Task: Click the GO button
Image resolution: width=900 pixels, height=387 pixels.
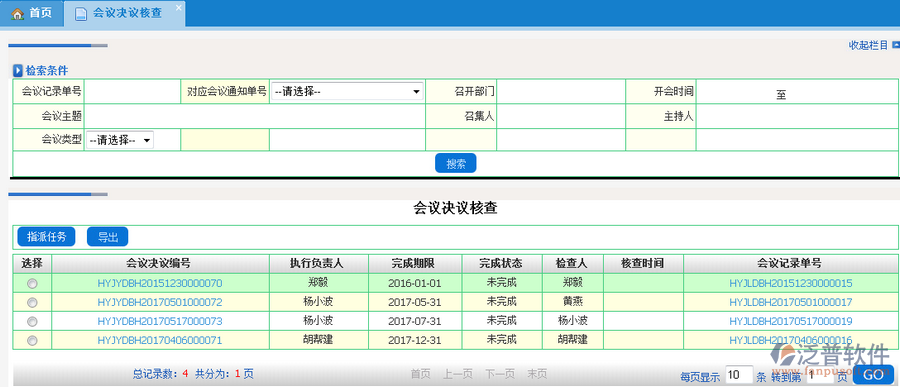Action: click(x=873, y=376)
